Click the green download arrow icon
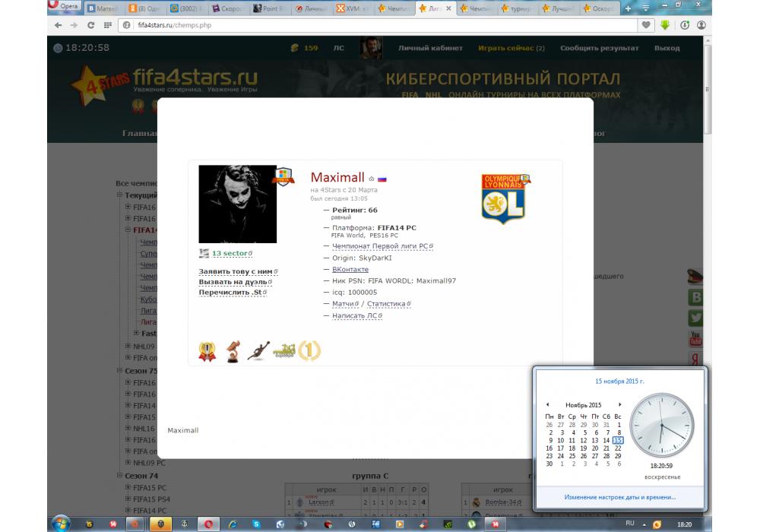Image resolution: width=760 pixels, height=532 pixels. point(665,25)
